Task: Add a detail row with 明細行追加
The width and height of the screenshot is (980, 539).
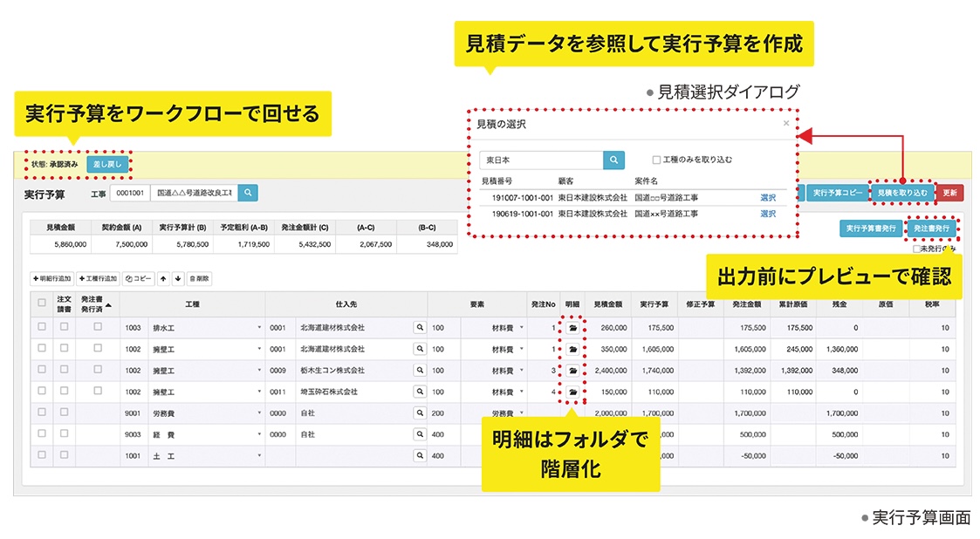Action: (x=51, y=278)
